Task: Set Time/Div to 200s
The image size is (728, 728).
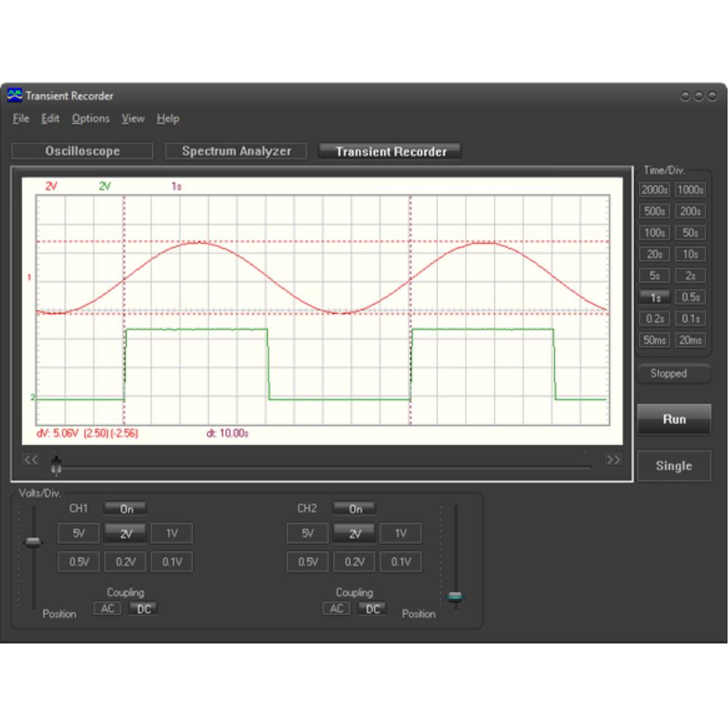Action: [690, 211]
